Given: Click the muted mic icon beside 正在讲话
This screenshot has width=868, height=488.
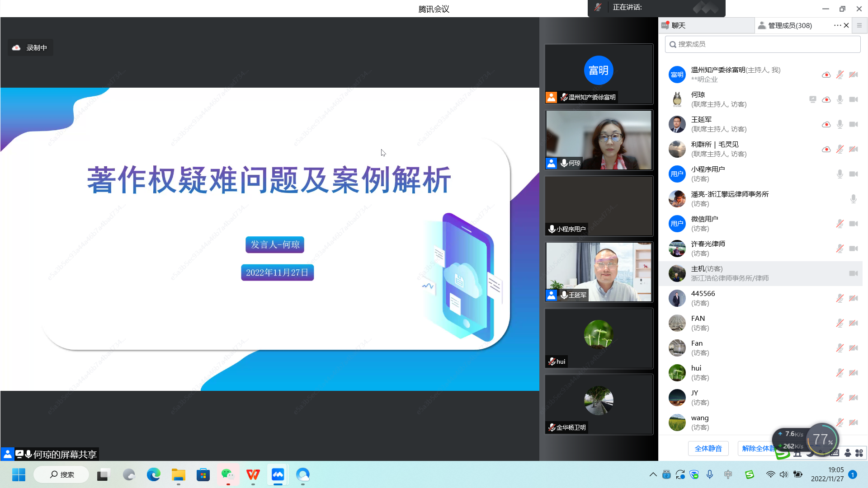Looking at the screenshot, I should click(x=598, y=7).
